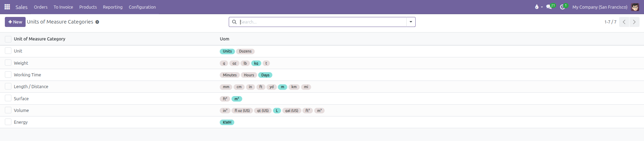This screenshot has width=644, height=141.
Task: Click the m³ tag
Action: (x=319, y=111)
